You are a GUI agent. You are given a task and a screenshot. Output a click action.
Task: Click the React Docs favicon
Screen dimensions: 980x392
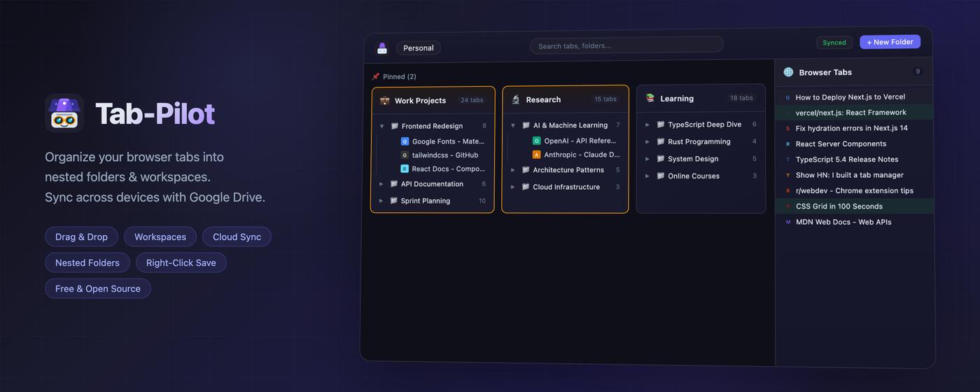(x=405, y=169)
